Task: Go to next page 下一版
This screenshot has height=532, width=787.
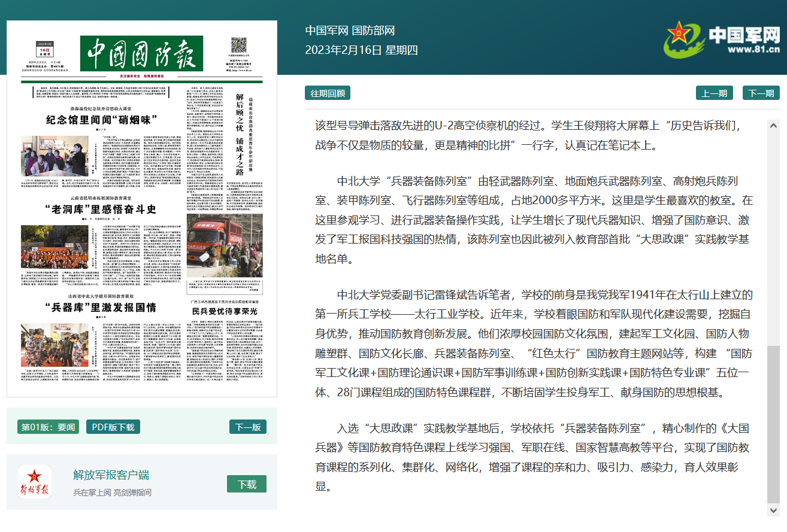Action: pyautogui.click(x=247, y=427)
